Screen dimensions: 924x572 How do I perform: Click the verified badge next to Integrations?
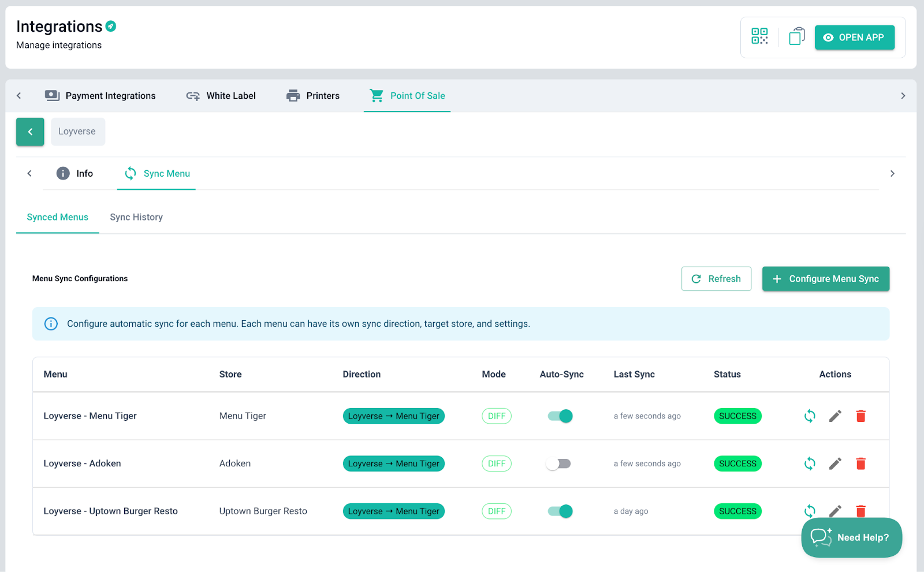click(x=111, y=26)
